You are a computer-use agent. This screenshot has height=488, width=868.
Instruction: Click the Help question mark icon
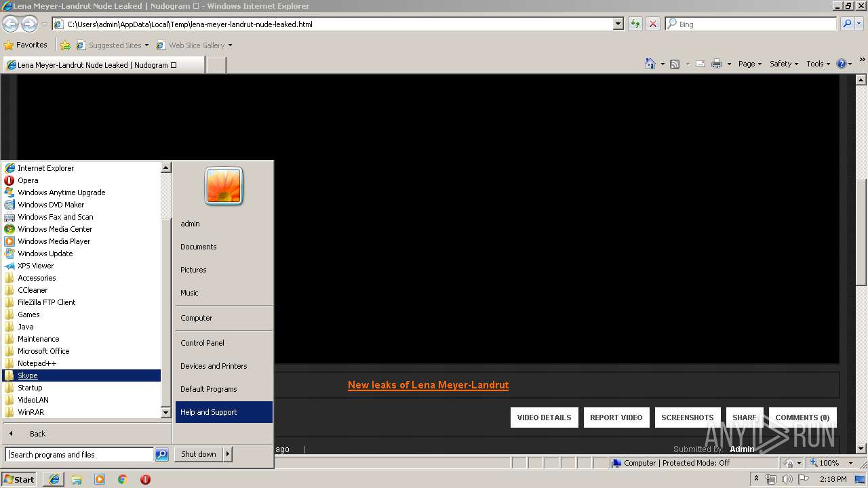(x=842, y=64)
